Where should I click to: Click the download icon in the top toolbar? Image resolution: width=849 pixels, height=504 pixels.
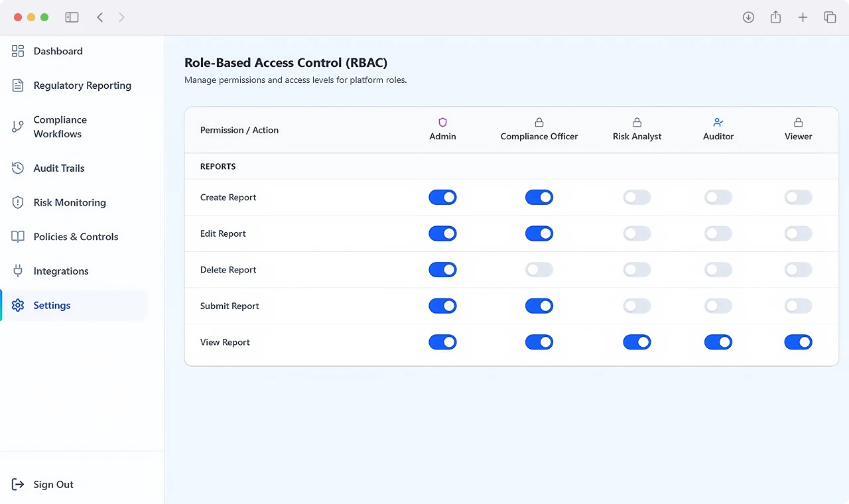(748, 17)
